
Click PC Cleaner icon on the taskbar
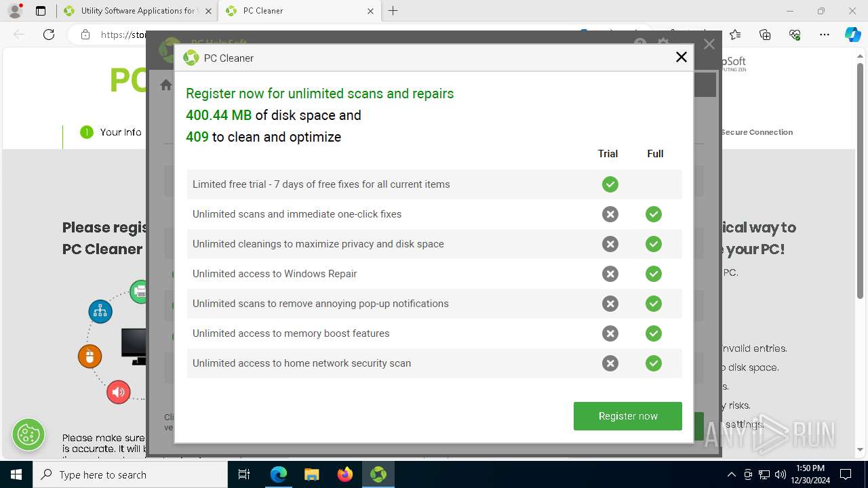point(378,474)
